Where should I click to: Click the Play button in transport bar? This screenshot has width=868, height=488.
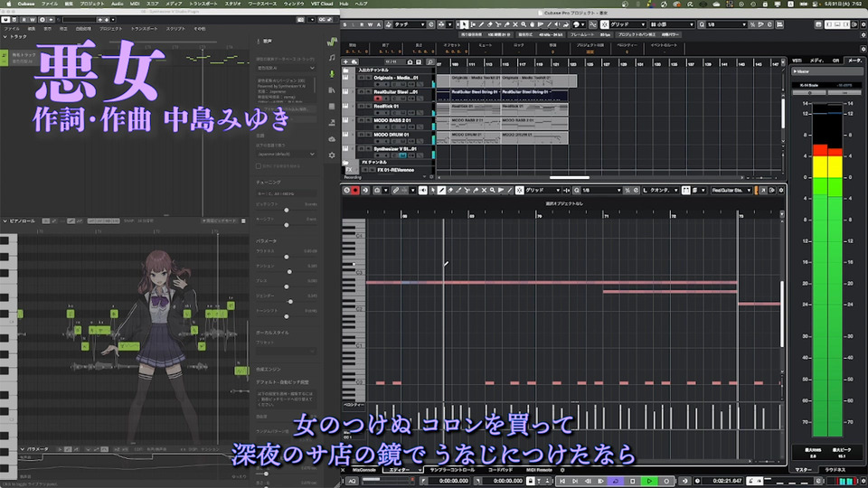coord(649,481)
